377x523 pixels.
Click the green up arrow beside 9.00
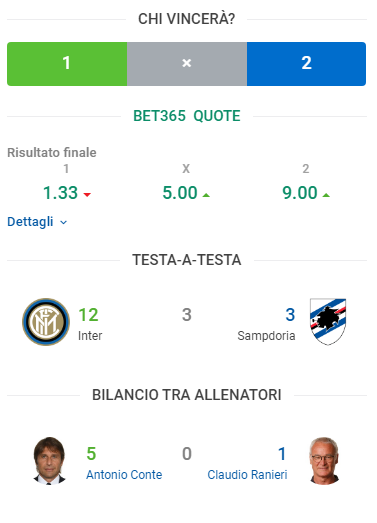coord(326,195)
